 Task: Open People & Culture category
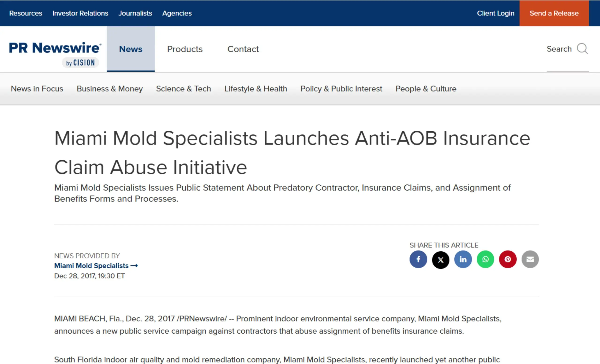click(426, 89)
